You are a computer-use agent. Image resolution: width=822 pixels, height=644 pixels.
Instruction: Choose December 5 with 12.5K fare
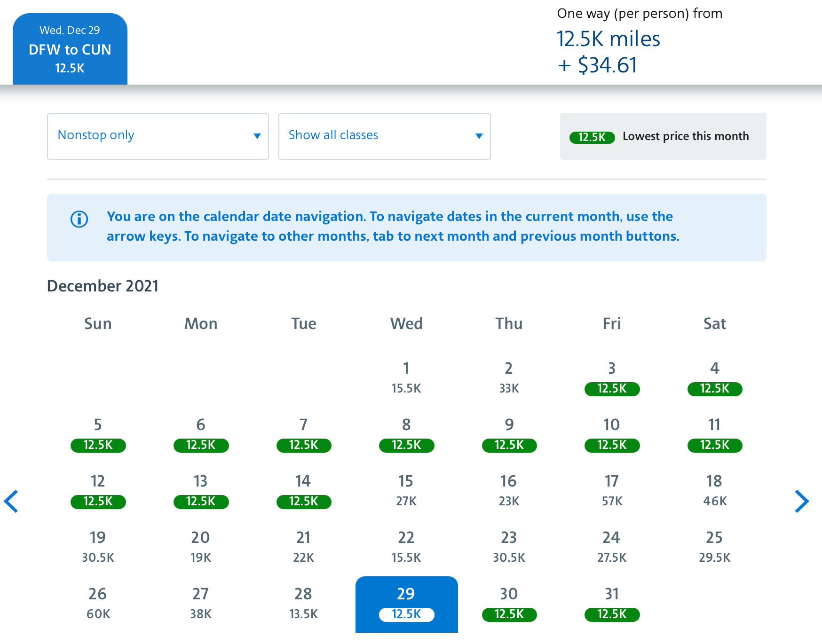(98, 434)
